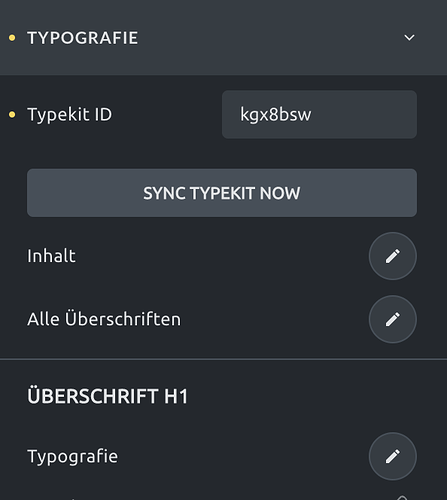The image size is (447, 500).
Task: Open the Inhalt typography pencil editor
Action: (x=393, y=256)
